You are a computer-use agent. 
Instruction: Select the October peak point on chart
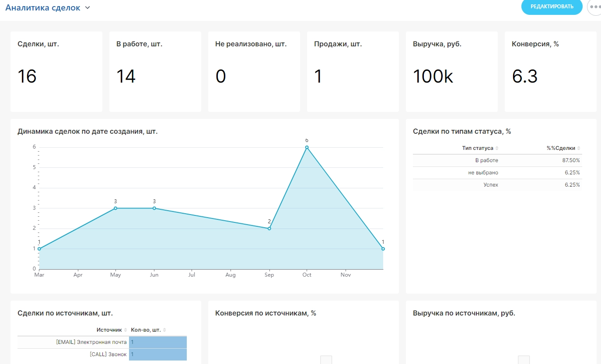coord(307,147)
